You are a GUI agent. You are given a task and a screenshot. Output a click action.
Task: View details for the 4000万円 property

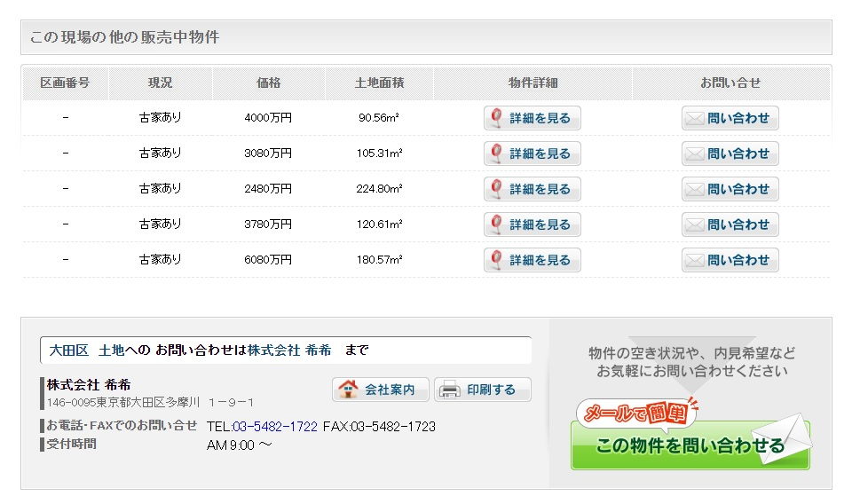pyautogui.click(x=532, y=118)
